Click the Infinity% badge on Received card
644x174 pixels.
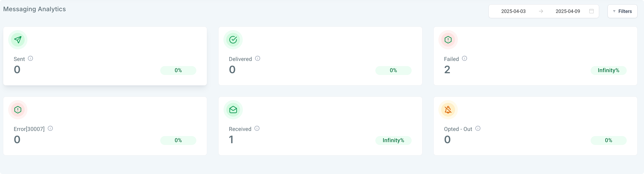tap(393, 140)
